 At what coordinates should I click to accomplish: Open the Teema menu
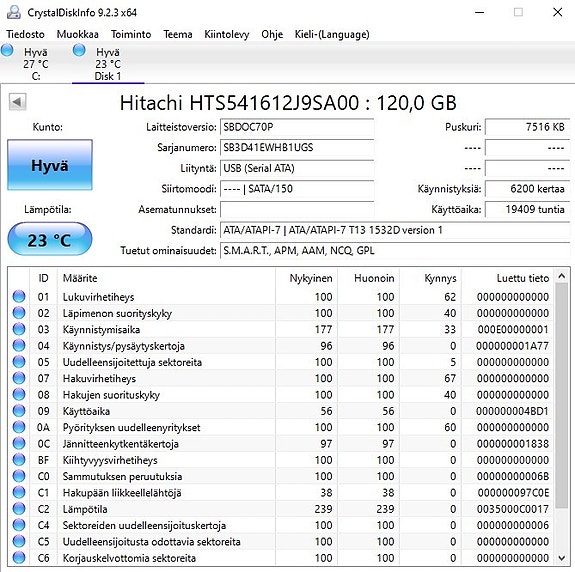click(x=178, y=34)
